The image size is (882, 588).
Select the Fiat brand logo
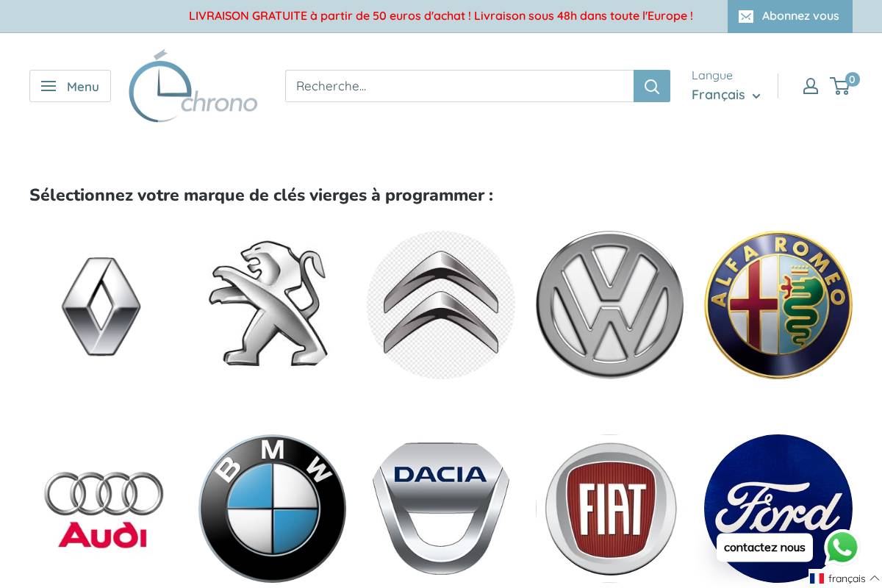609,509
